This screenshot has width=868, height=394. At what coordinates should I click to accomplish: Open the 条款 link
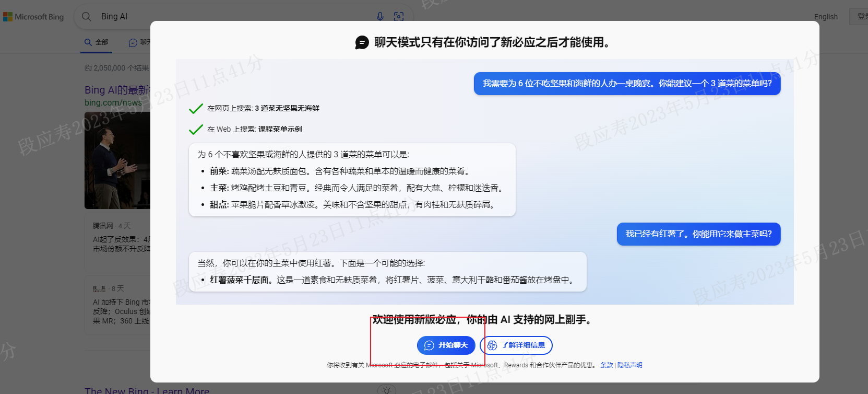[607, 365]
